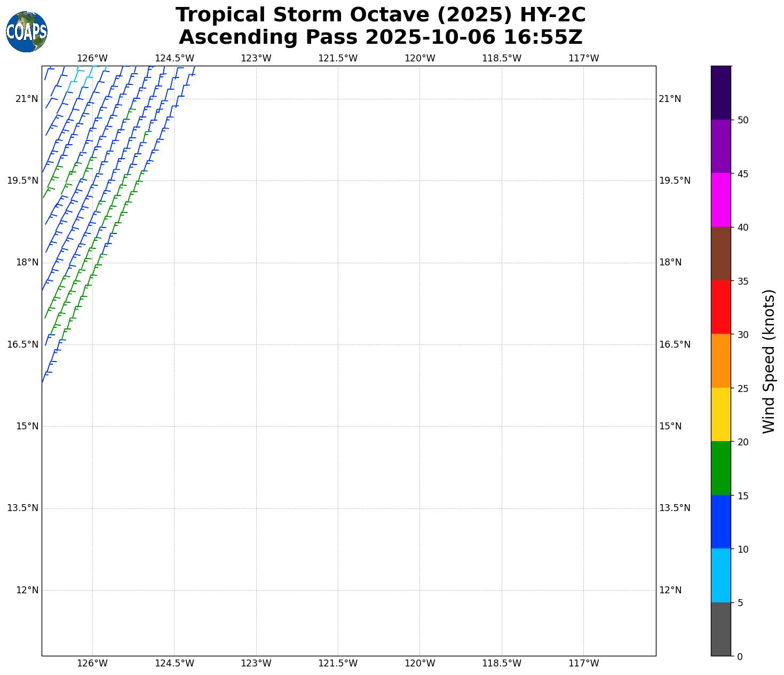Click the 120°W label on the bottom axis
The height and width of the screenshot is (675, 784).
pos(419,663)
